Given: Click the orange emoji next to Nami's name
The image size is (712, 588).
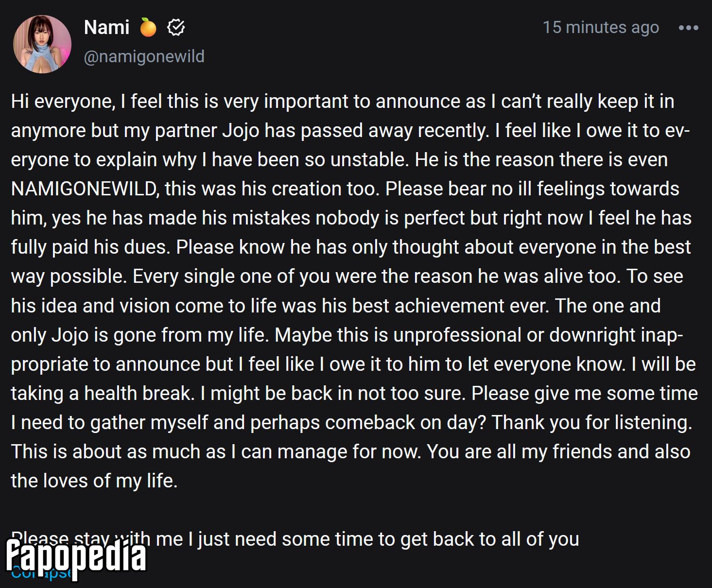Looking at the screenshot, I should (x=148, y=27).
